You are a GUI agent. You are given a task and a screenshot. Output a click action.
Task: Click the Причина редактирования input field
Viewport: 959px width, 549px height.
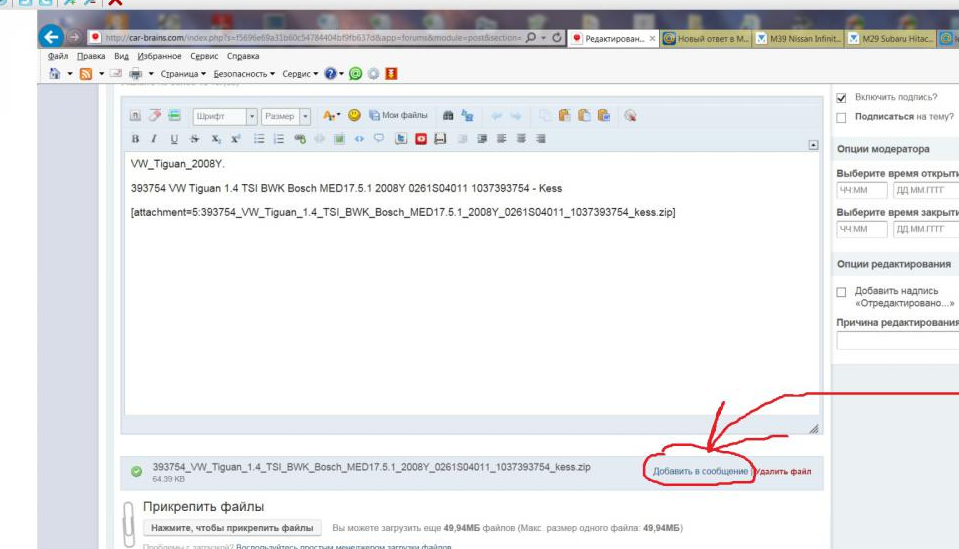tap(898, 341)
